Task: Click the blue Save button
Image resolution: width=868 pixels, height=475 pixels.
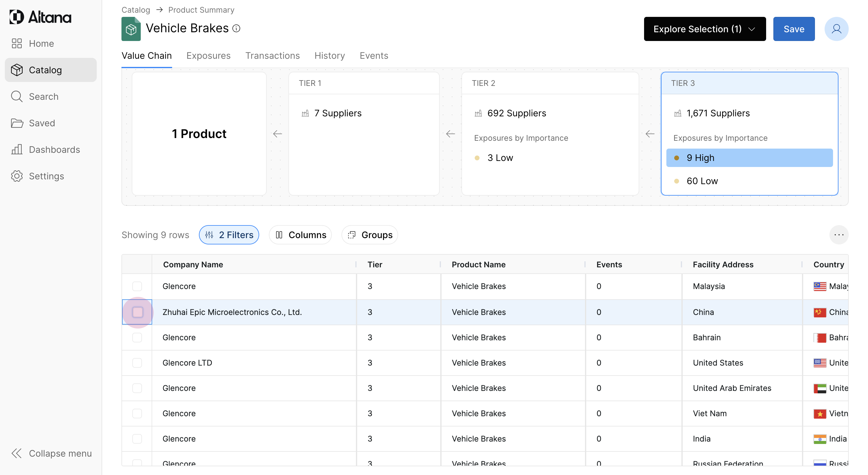Action: (x=794, y=29)
